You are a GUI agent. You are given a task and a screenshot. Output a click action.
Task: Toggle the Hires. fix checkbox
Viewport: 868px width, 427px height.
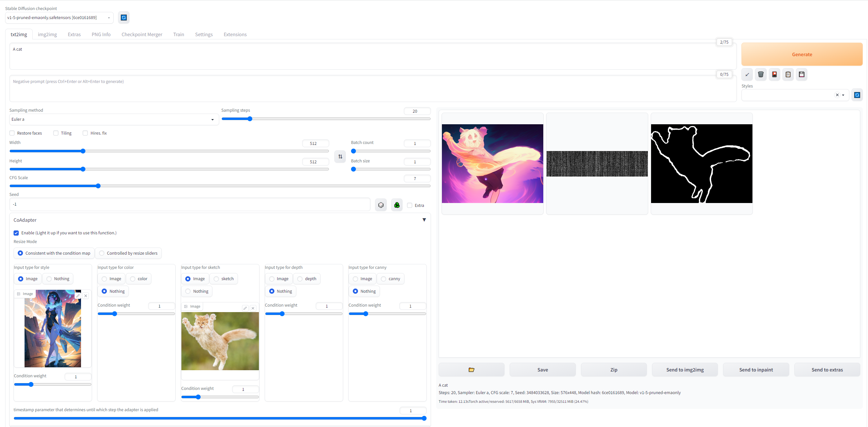(x=85, y=133)
